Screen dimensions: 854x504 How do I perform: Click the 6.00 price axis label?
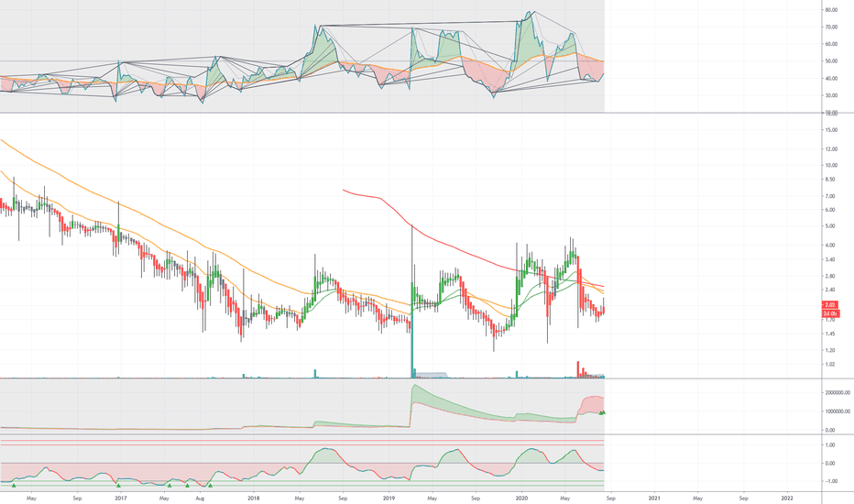click(829, 210)
